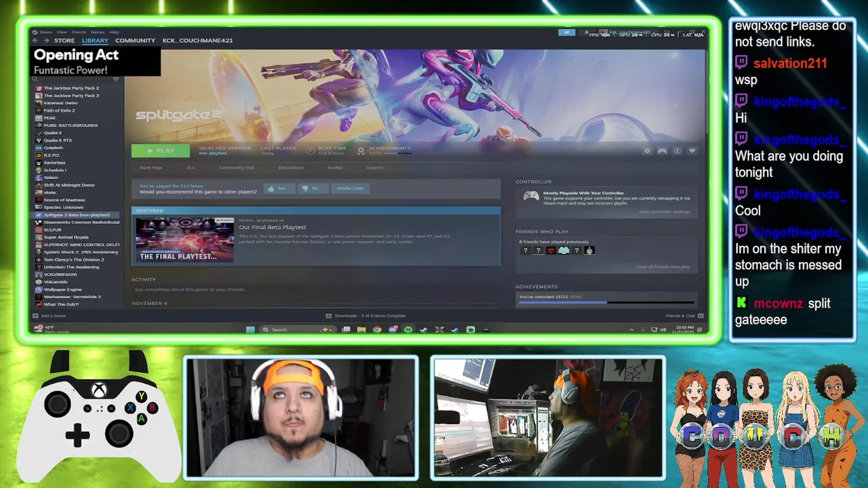Open the Steam menu

pos(45,32)
